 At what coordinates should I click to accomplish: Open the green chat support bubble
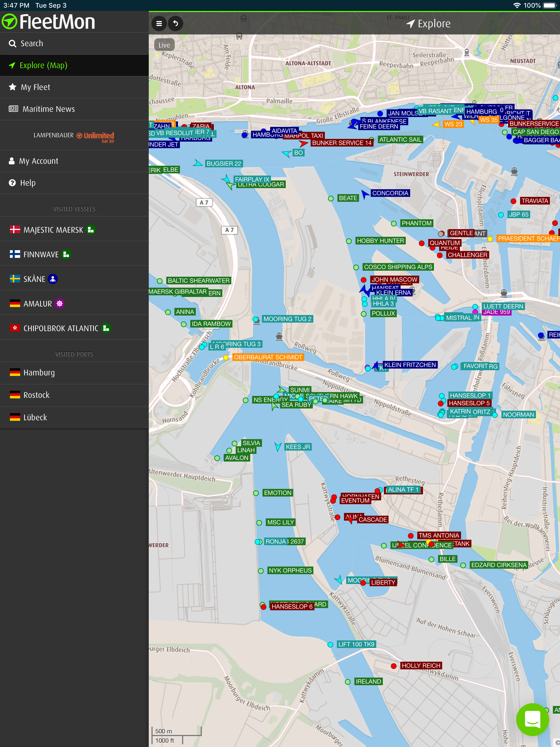[x=532, y=719]
